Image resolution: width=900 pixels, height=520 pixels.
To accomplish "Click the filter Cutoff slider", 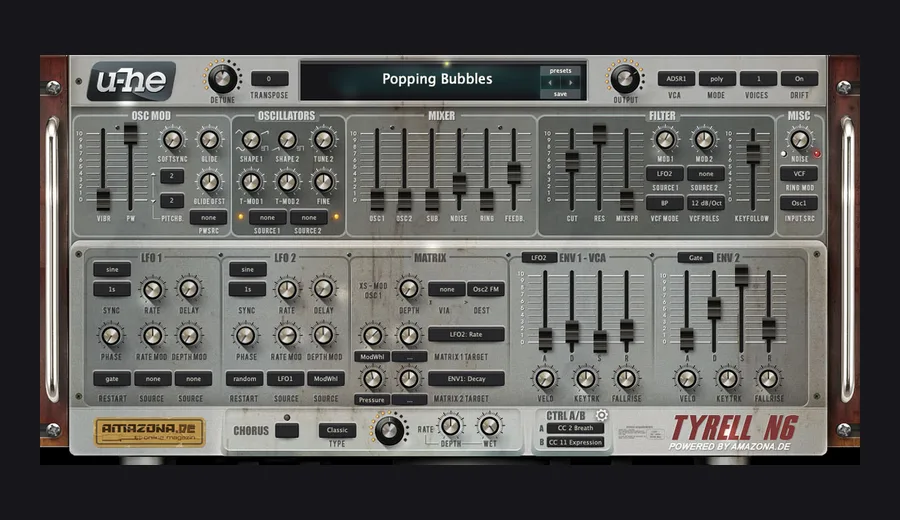I will point(572,161).
